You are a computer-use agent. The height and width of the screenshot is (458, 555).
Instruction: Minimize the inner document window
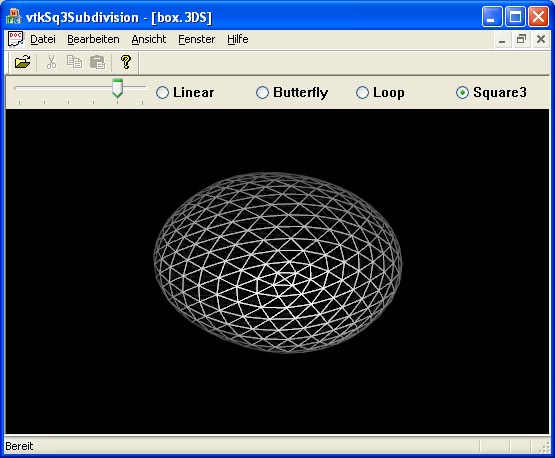[x=502, y=39]
